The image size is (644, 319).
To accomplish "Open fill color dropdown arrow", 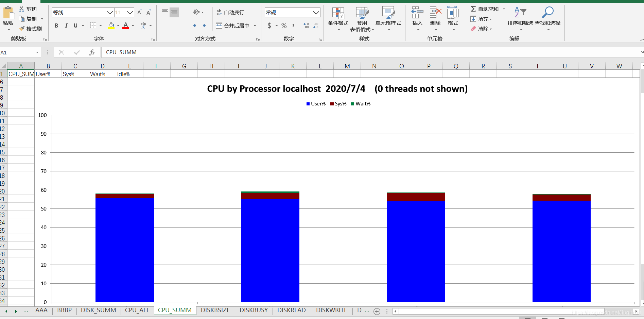I will click(x=118, y=26).
